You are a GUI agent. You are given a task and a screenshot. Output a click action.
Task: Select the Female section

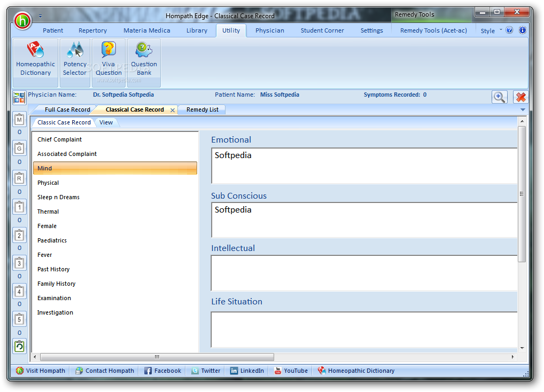(x=115, y=226)
